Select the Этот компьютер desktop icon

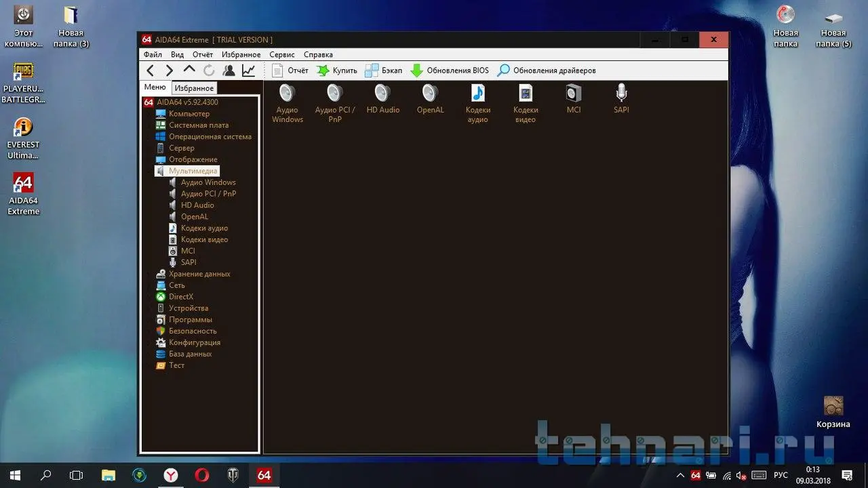click(24, 26)
